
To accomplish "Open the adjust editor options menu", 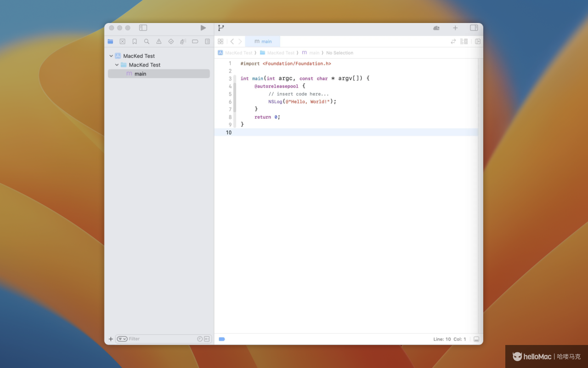I will tap(464, 41).
